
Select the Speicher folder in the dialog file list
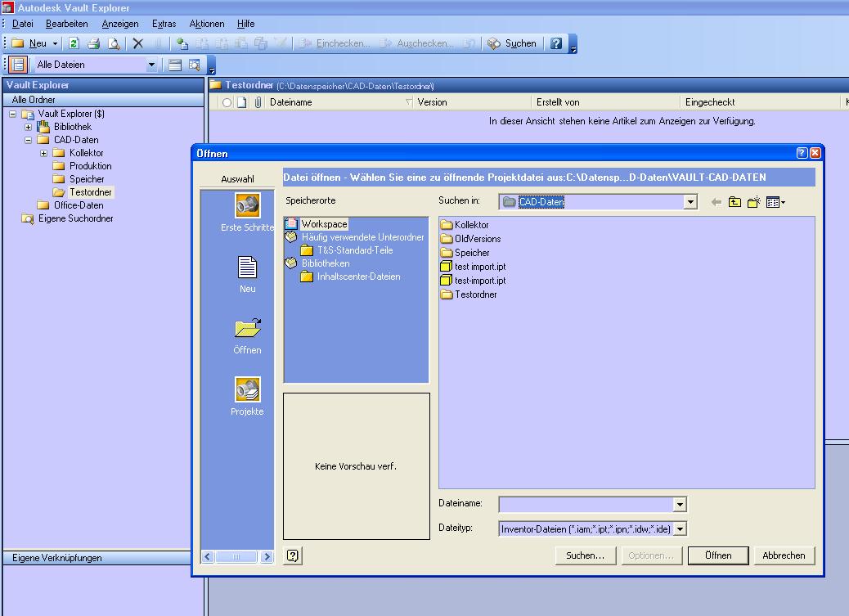point(465,253)
